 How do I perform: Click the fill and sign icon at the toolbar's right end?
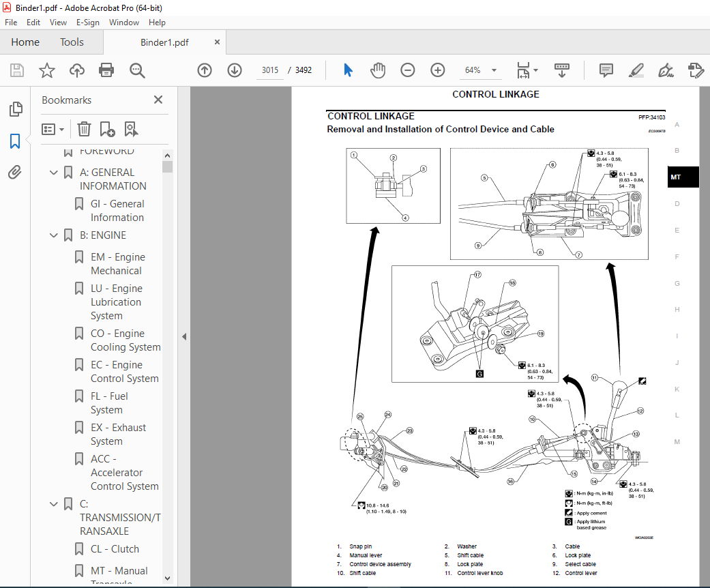(x=696, y=70)
